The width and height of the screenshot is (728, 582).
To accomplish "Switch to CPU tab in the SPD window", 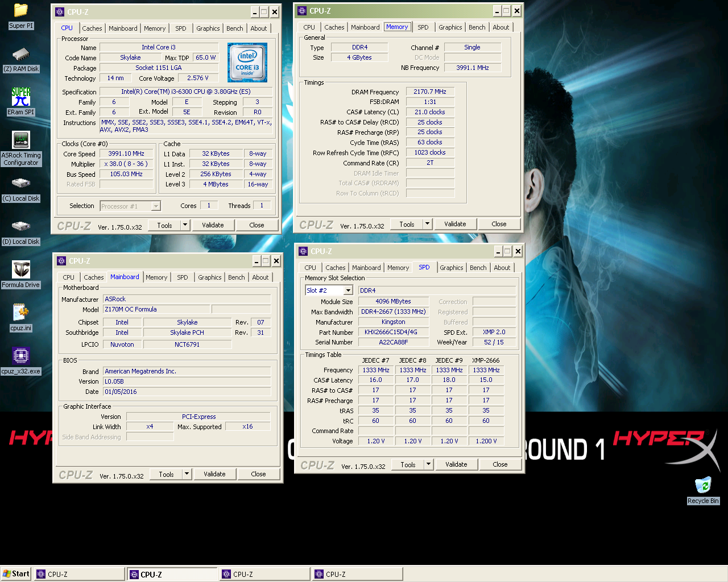I will pos(310,268).
